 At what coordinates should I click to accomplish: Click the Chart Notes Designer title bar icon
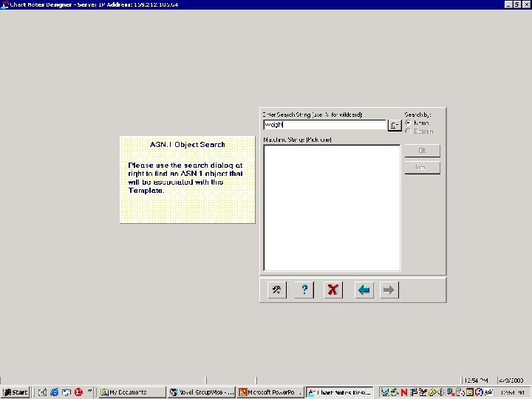[x=4, y=4]
